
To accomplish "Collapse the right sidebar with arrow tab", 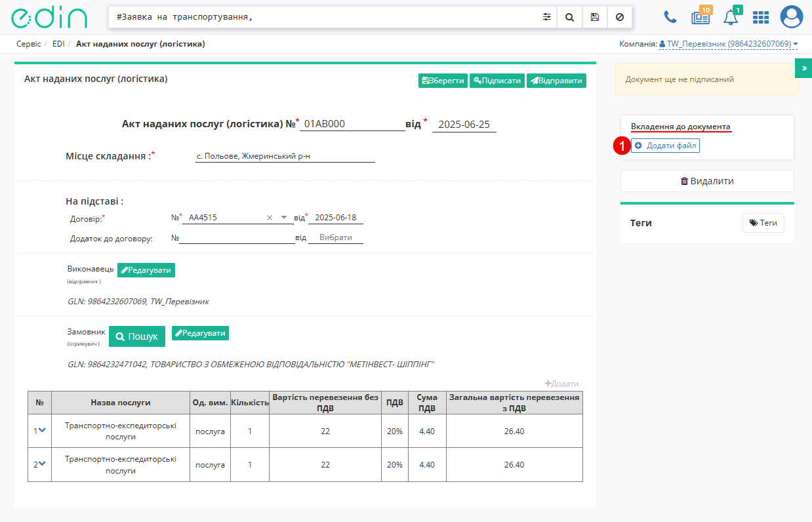I will (803, 68).
